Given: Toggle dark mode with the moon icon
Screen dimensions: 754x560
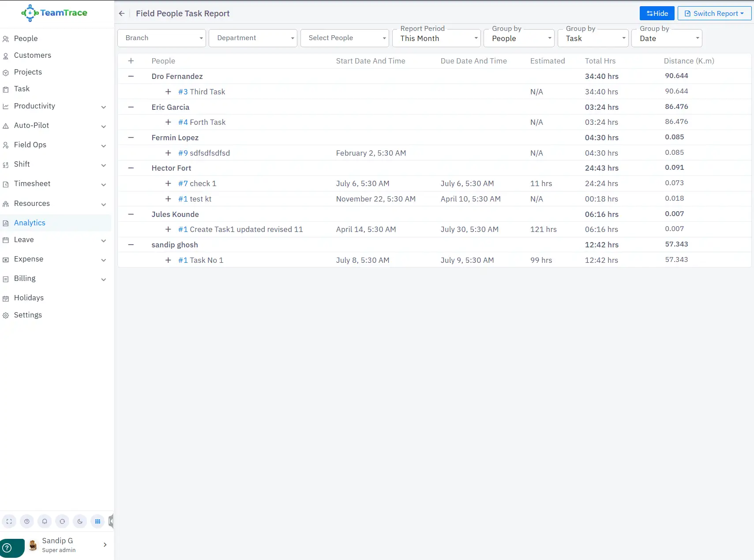Looking at the screenshot, I should point(80,521).
